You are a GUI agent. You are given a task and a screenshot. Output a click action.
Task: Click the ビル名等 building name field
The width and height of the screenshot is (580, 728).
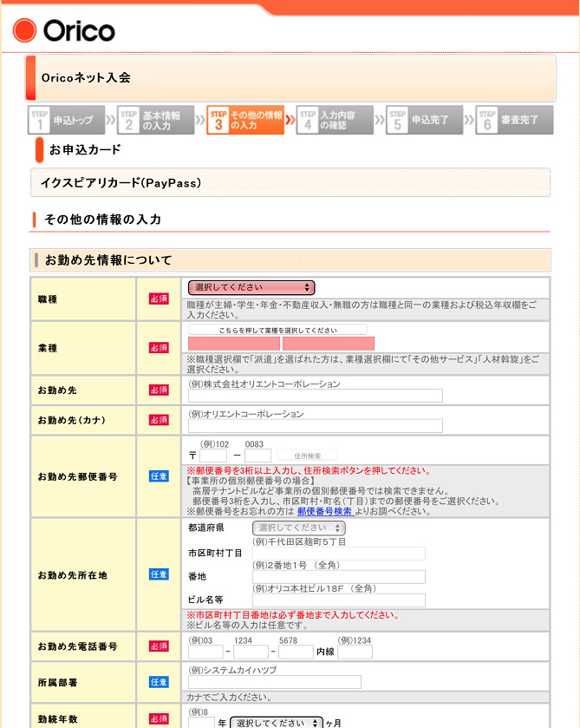pos(339,600)
